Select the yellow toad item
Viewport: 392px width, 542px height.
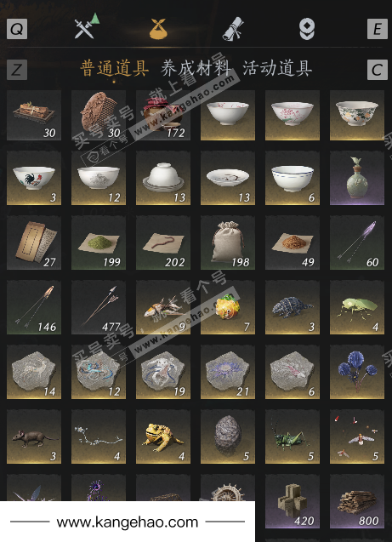[x=163, y=436]
